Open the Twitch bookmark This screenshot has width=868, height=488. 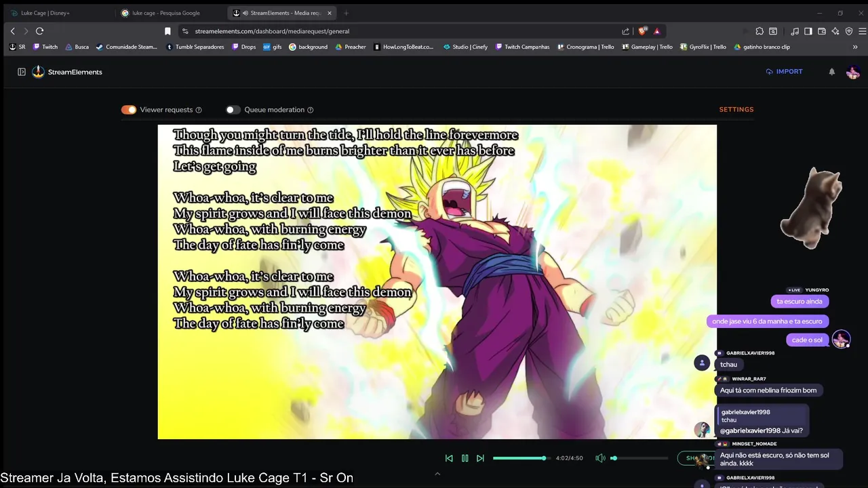pos(45,47)
